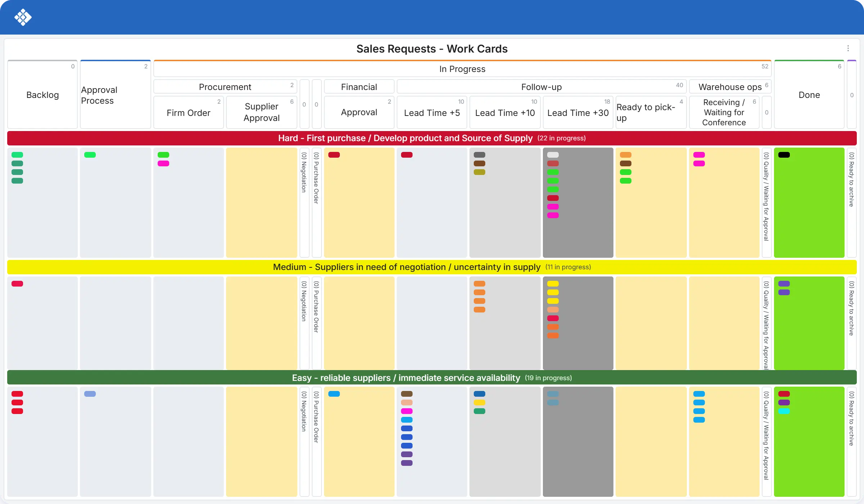The image size is (864, 504).
Task: Click the Ready to pick-up column header
Action: (x=651, y=112)
